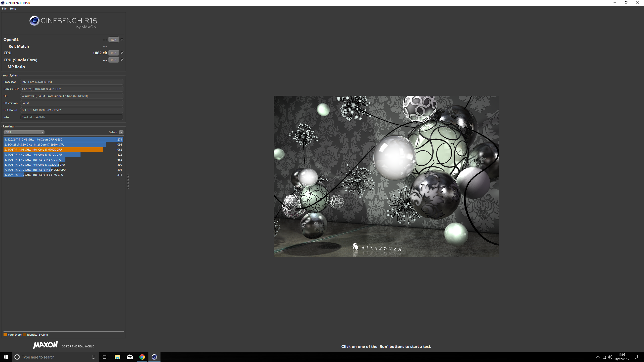Select the Intel Core i5-3317U ranking row
The height and width of the screenshot is (362, 644).
coord(63,175)
